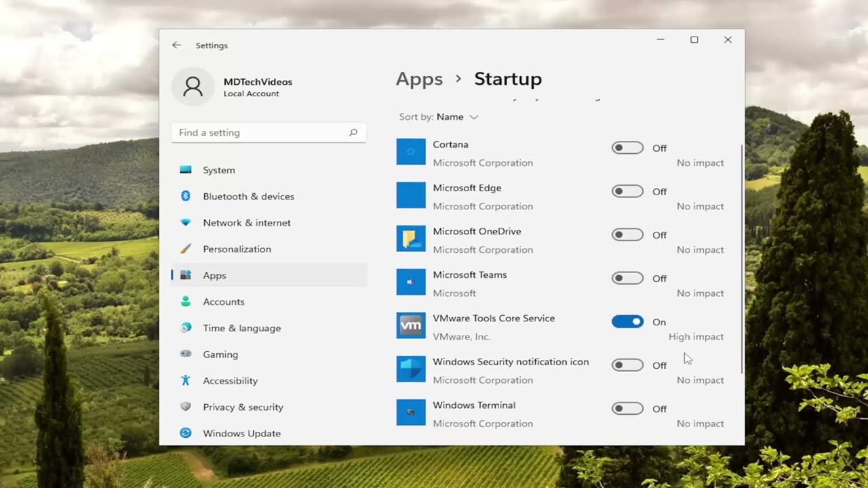Go to Windows Update section
The width and height of the screenshot is (868, 488).
241,434
